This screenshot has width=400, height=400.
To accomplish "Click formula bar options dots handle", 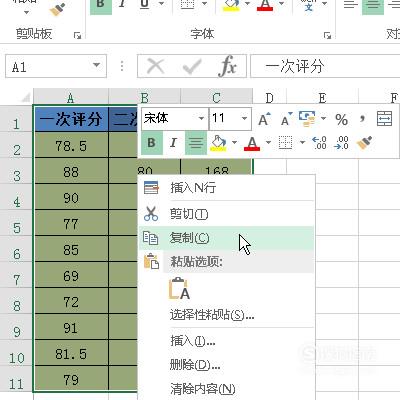I will [122, 66].
